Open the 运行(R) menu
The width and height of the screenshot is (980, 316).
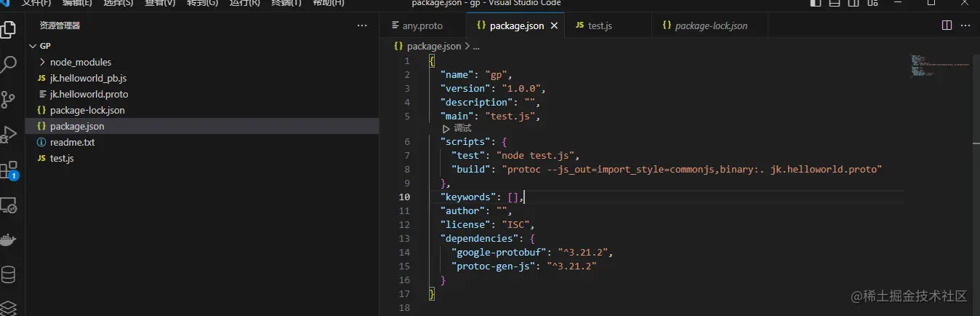244,3
